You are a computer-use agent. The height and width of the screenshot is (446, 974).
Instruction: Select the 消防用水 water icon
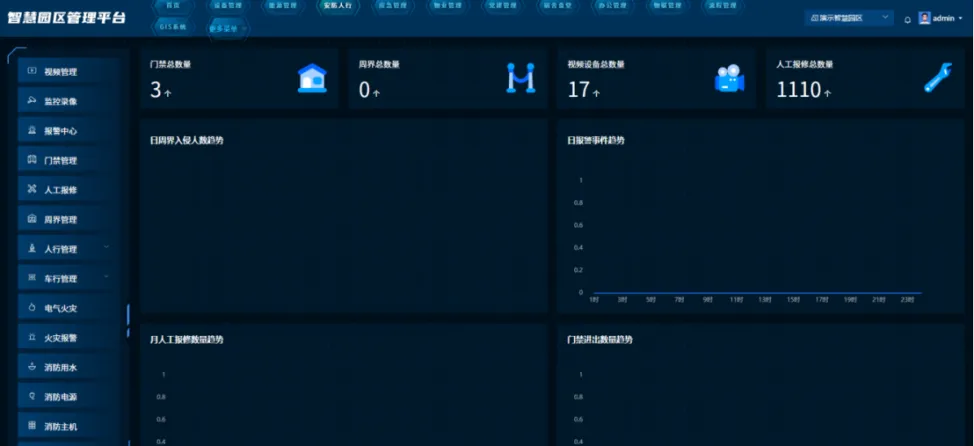coord(32,367)
